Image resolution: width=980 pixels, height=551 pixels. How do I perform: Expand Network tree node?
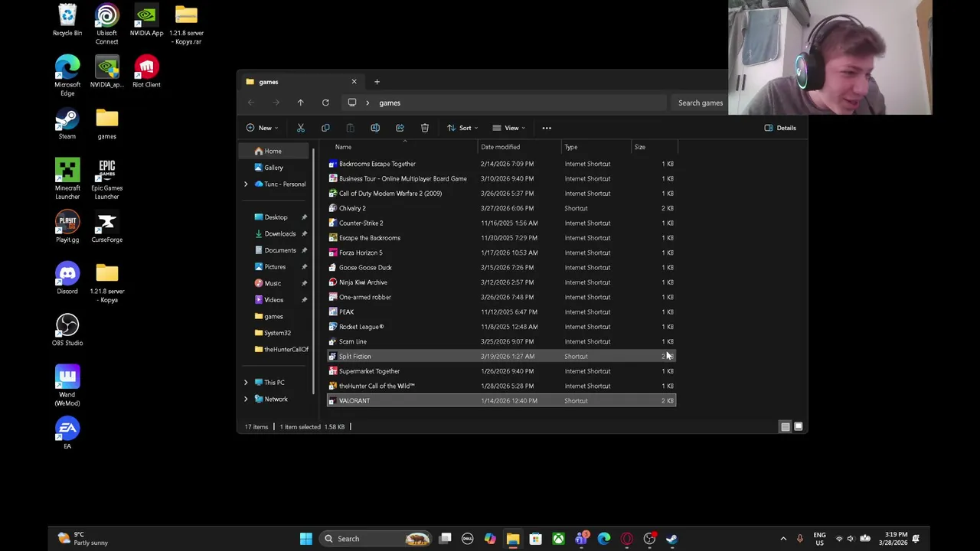246,399
